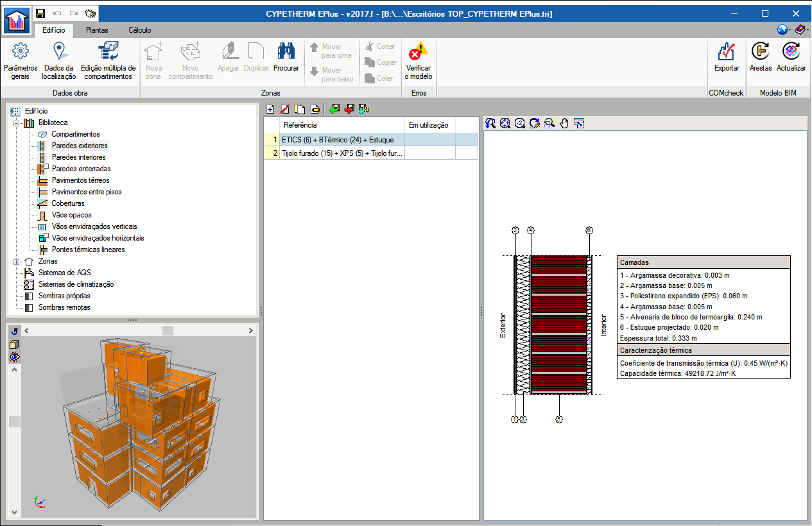Open Dados da localização
812x526 pixels.
point(59,61)
